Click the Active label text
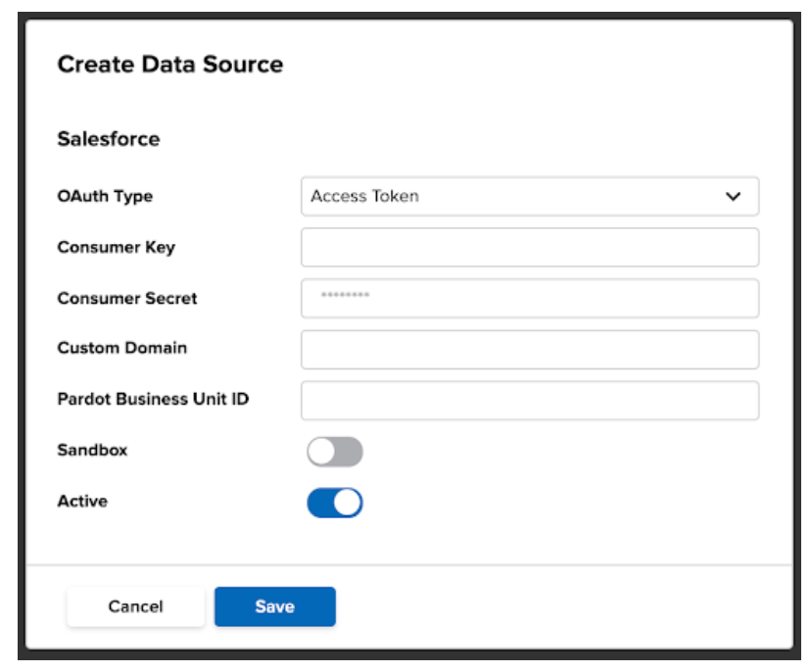The width and height of the screenshot is (811, 672). [x=82, y=501]
